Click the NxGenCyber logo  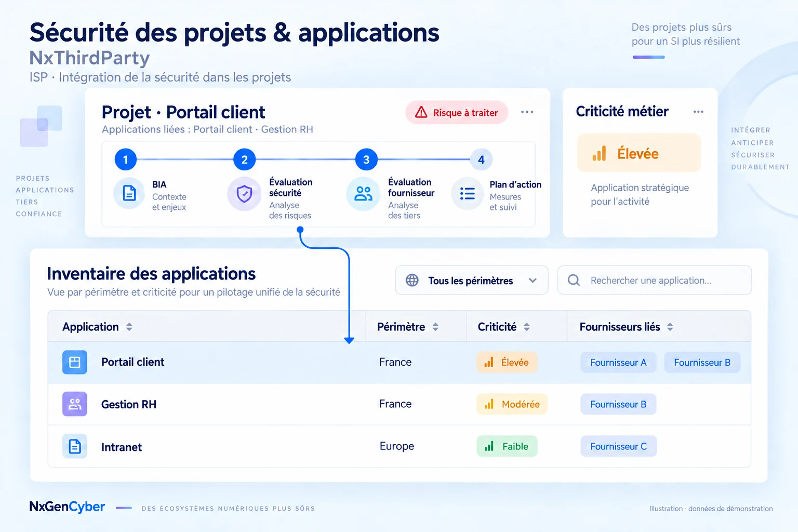(x=67, y=507)
